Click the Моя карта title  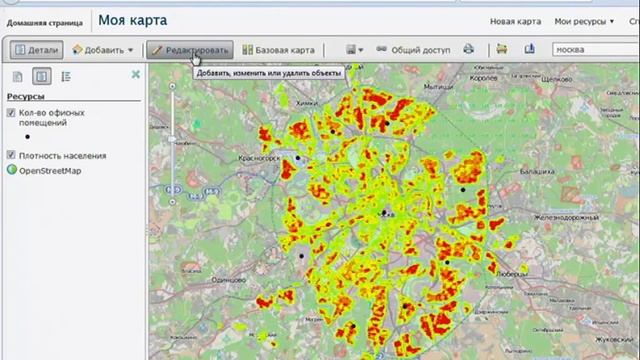[x=133, y=20]
